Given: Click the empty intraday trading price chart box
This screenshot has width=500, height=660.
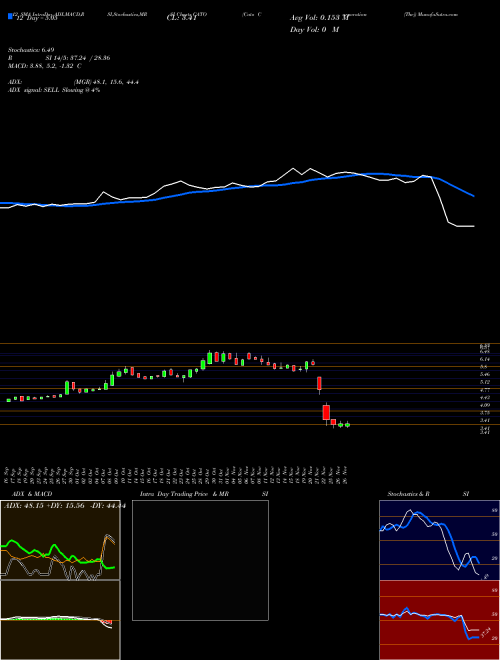Looking at the screenshot, I should [200, 560].
